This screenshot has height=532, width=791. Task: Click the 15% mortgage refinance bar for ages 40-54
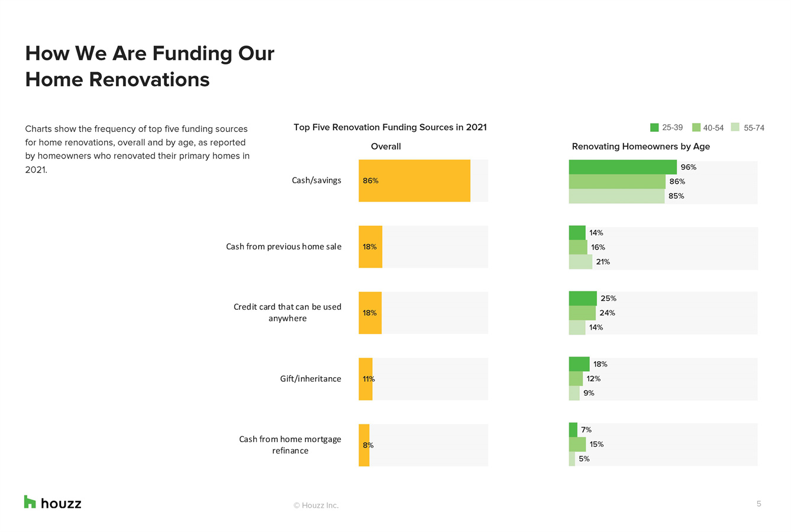point(577,445)
